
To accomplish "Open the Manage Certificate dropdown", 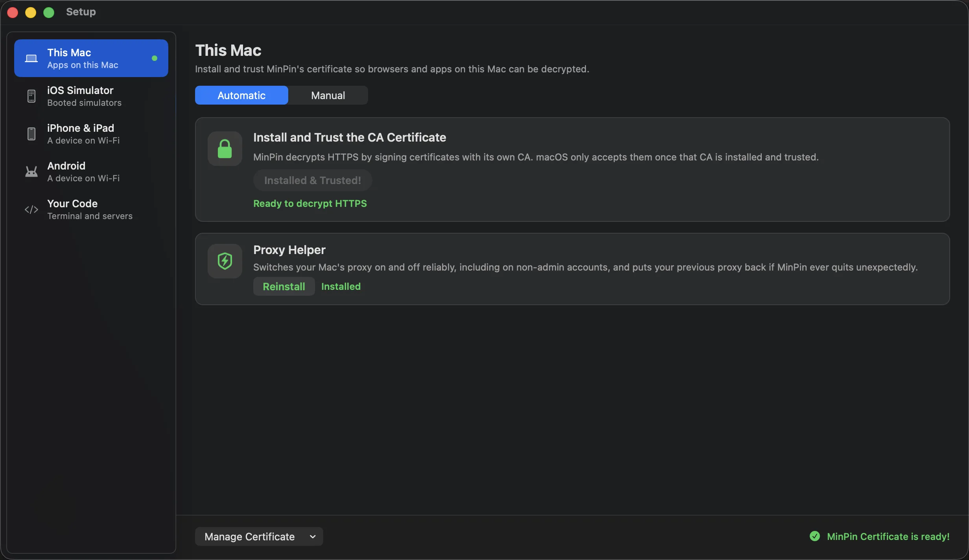I will click(x=259, y=536).
